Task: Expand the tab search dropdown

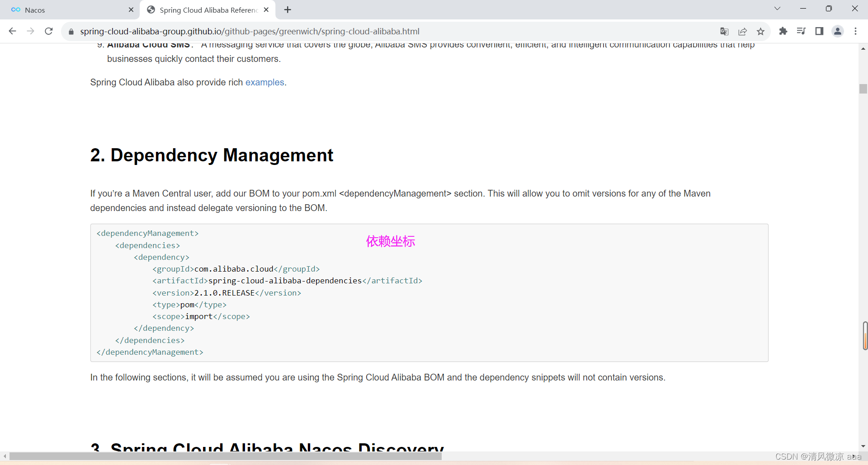Action: coord(777,9)
